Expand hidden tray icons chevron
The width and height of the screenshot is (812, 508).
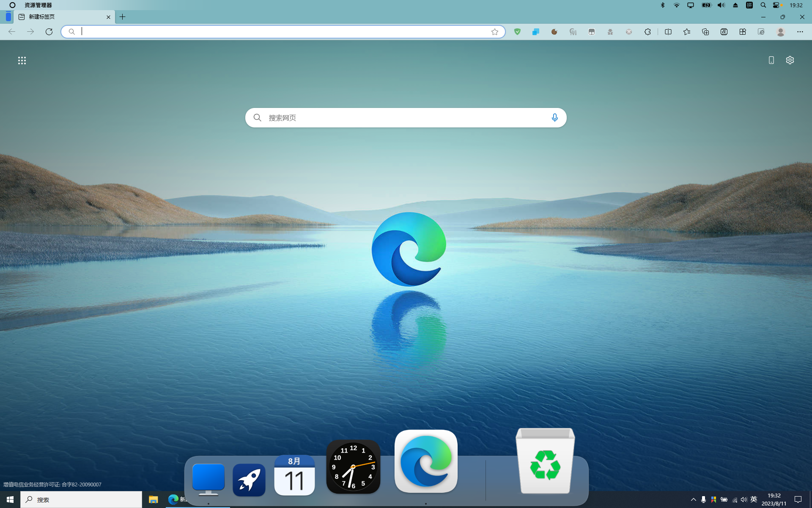pos(693,500)
